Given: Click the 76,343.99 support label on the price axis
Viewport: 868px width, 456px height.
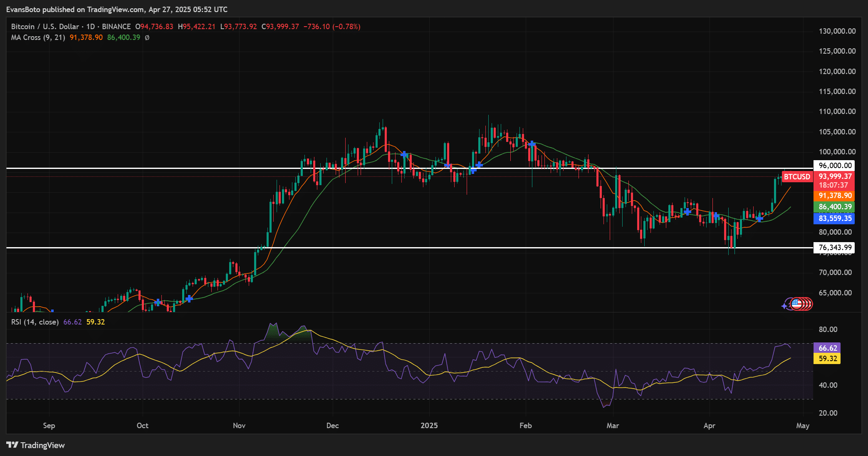Looking at the screenshot, I should click(834, 248).
